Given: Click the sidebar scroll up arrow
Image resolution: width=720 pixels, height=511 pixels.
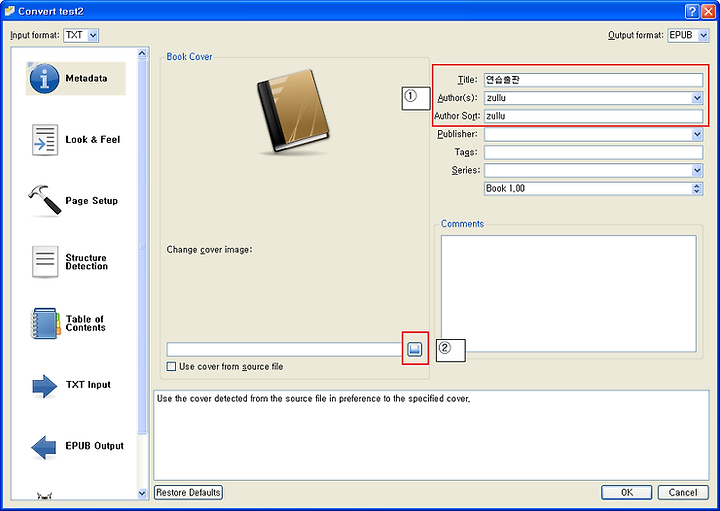Looking at the screenshot, I should coord(142,53).
